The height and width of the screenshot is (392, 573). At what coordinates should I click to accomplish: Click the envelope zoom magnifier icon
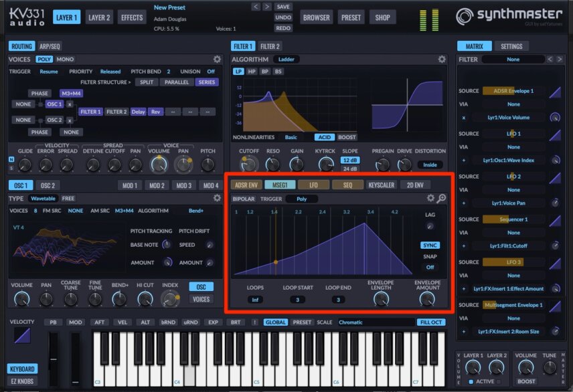441,198
